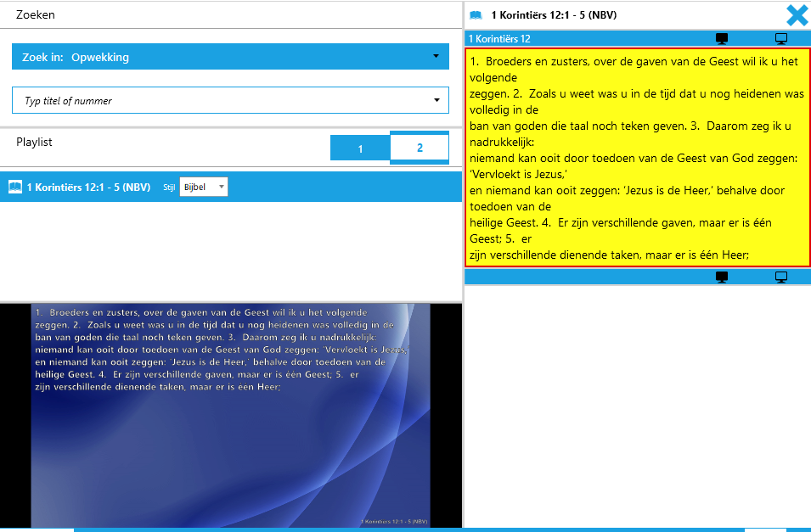The image size is (811, 532).
Task: Click filled monitor icon in 1 Korintiërs 12 header
Action: [x=722, y=38]
